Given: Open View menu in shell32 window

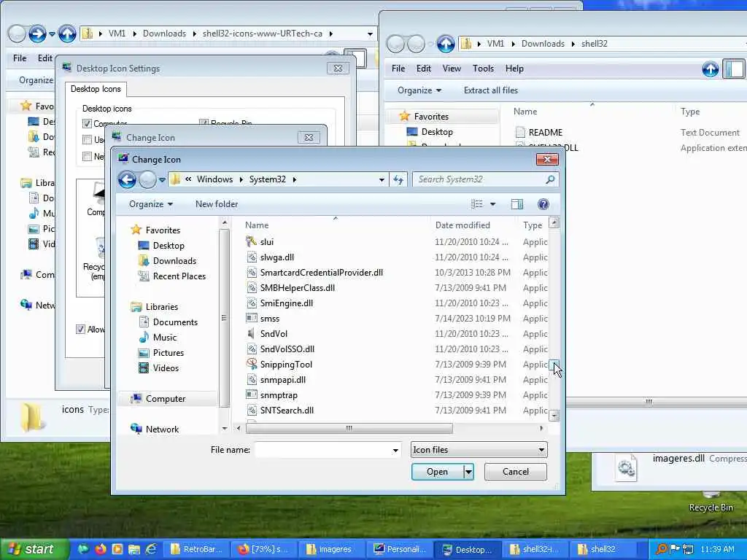Looking at the screenshot, I should point(452,69).
